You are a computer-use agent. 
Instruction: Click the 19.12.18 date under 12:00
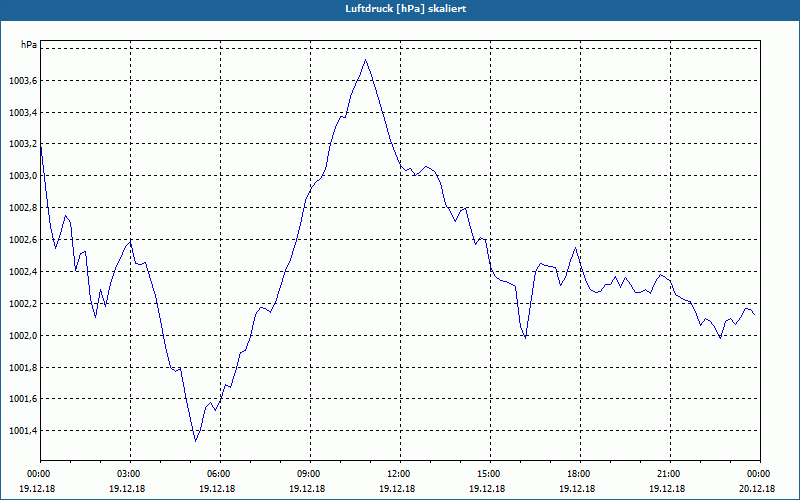(397, 488)
